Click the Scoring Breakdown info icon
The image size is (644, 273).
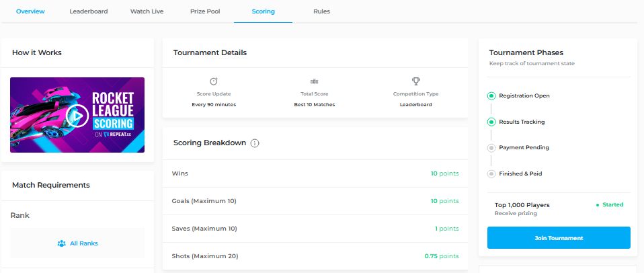coord(255,143)
